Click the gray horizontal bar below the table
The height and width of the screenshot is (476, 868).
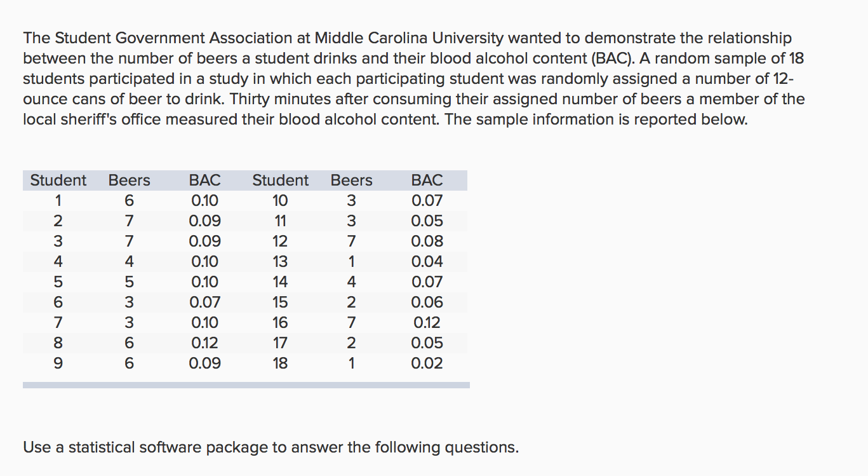coord(246,385)
